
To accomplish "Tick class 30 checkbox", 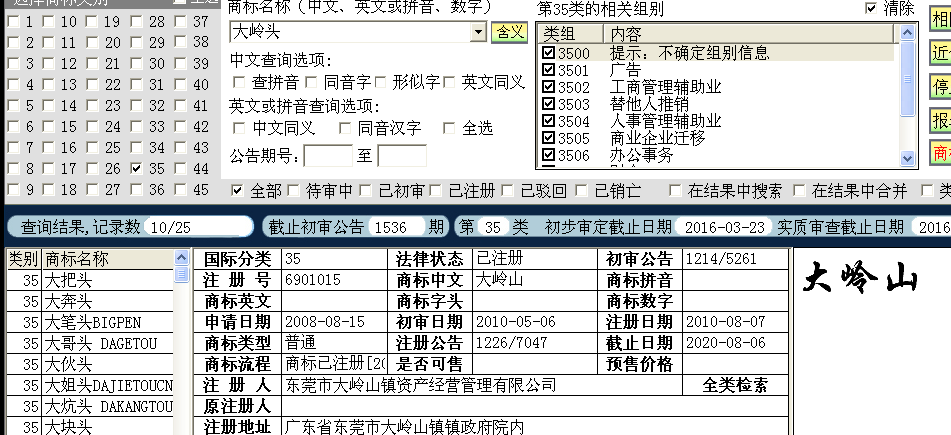I will [136, 64].
